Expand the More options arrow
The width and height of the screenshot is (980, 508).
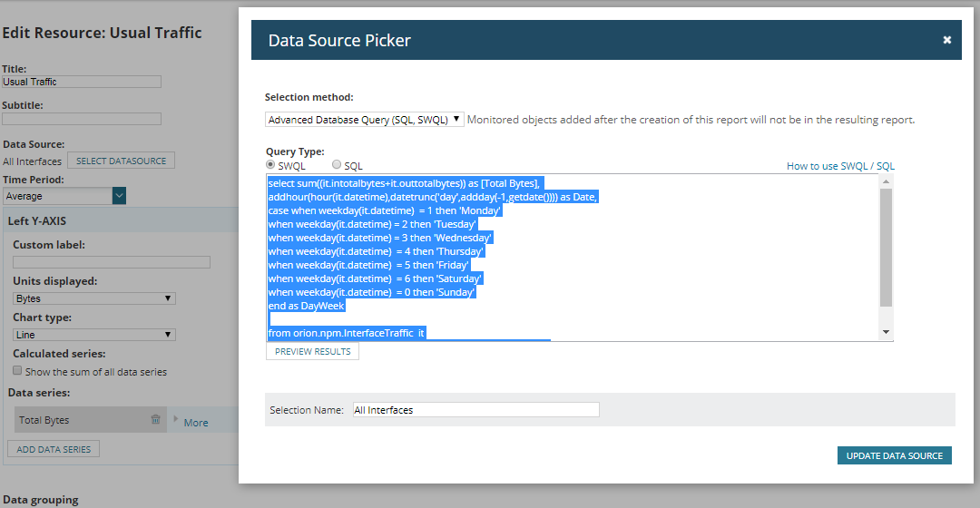click(176, 419)
